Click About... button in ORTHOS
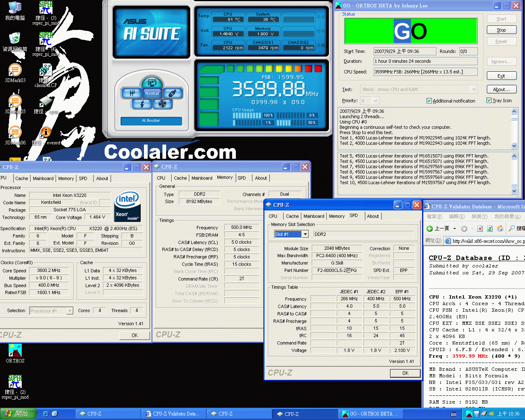Screen dimensions: 525x420 pos(501,89)
